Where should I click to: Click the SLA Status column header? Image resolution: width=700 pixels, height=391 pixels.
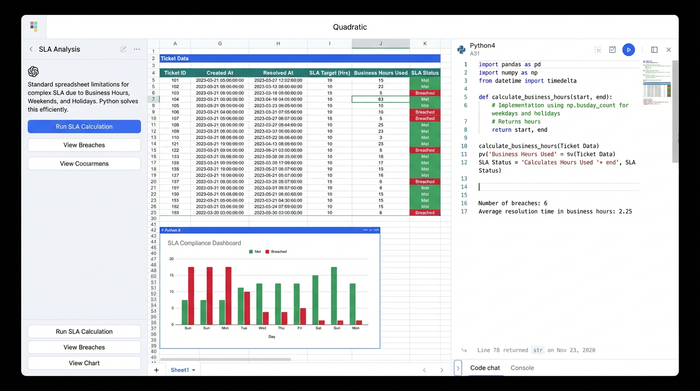tap(425, 73)
